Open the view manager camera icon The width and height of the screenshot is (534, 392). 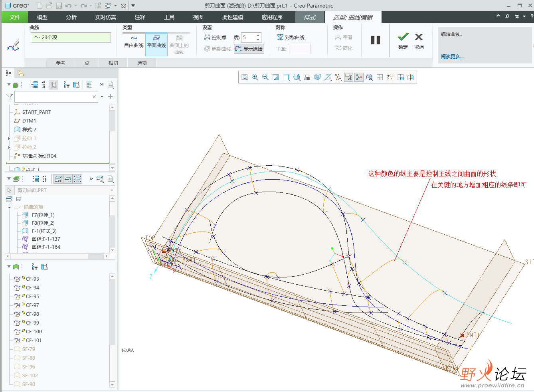[307, 77]
